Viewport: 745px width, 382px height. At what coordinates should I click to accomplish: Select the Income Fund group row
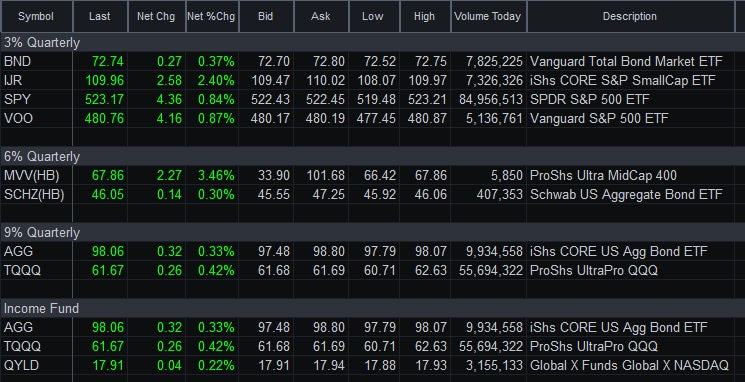tap(372, 308)
